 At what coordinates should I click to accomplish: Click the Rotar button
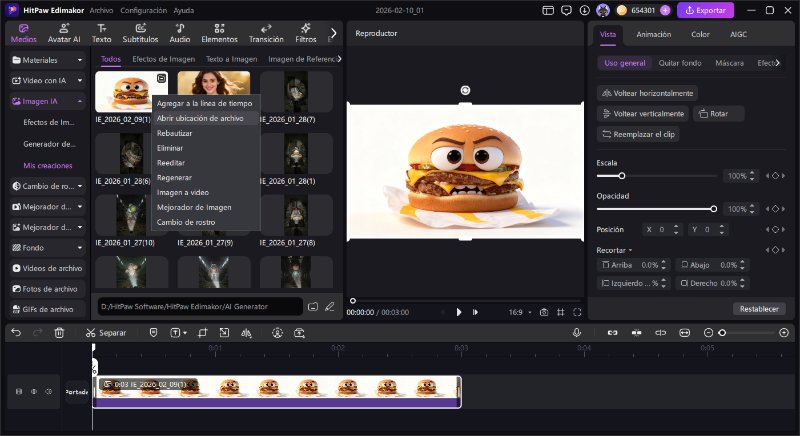click(x=718, y=114)
